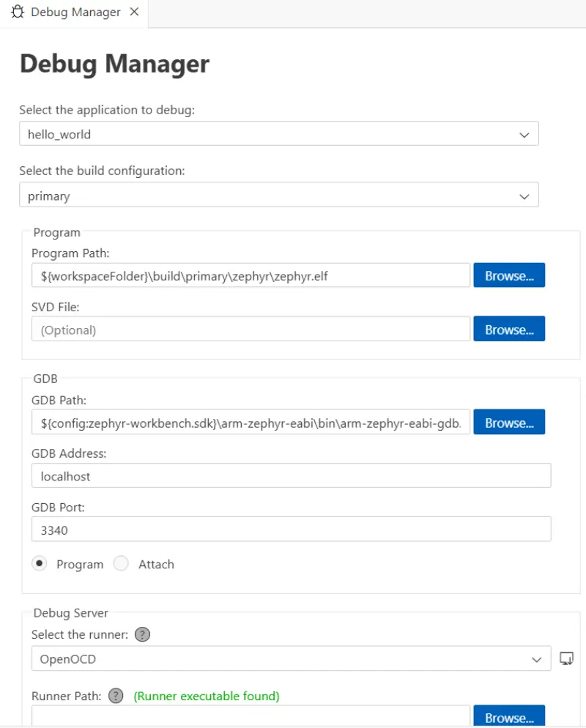
Task: Open the hello_world application dropdown
Action: click(x=278, y=134)
